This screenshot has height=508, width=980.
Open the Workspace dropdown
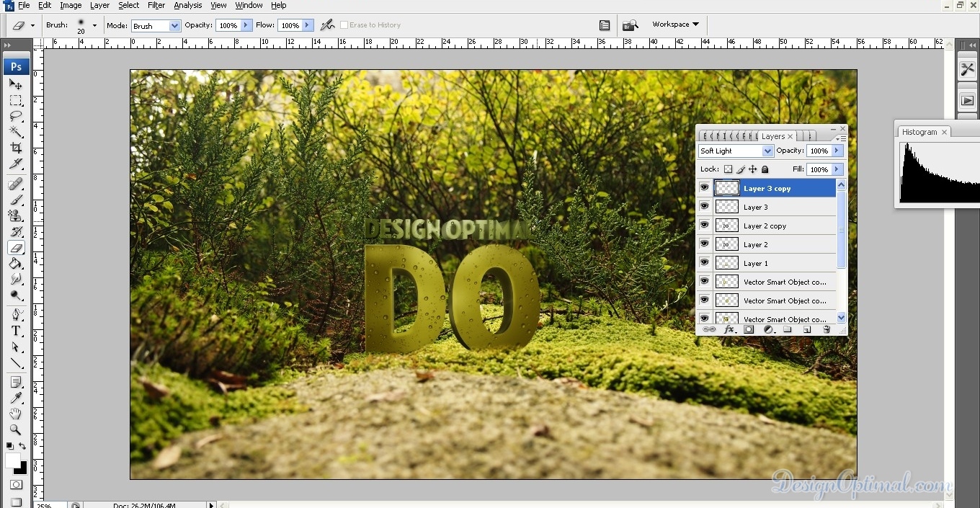(675, 24)
